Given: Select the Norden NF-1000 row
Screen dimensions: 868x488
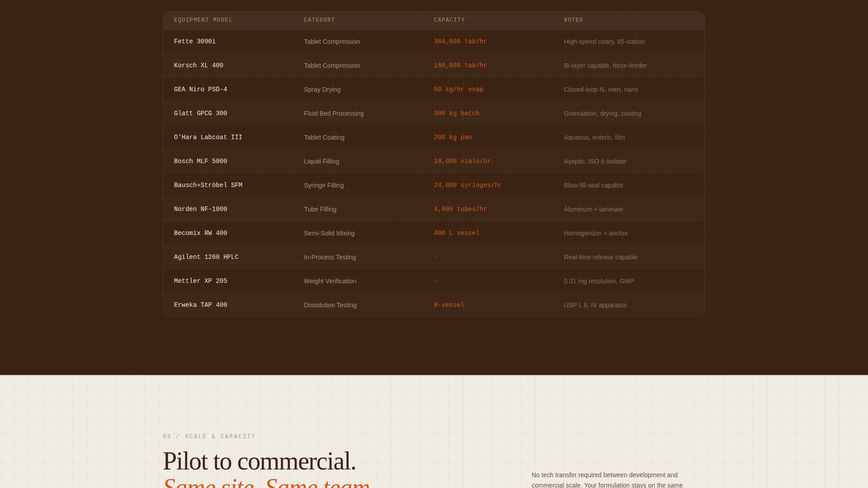Looking at the screenshot, I should point(200,209).
